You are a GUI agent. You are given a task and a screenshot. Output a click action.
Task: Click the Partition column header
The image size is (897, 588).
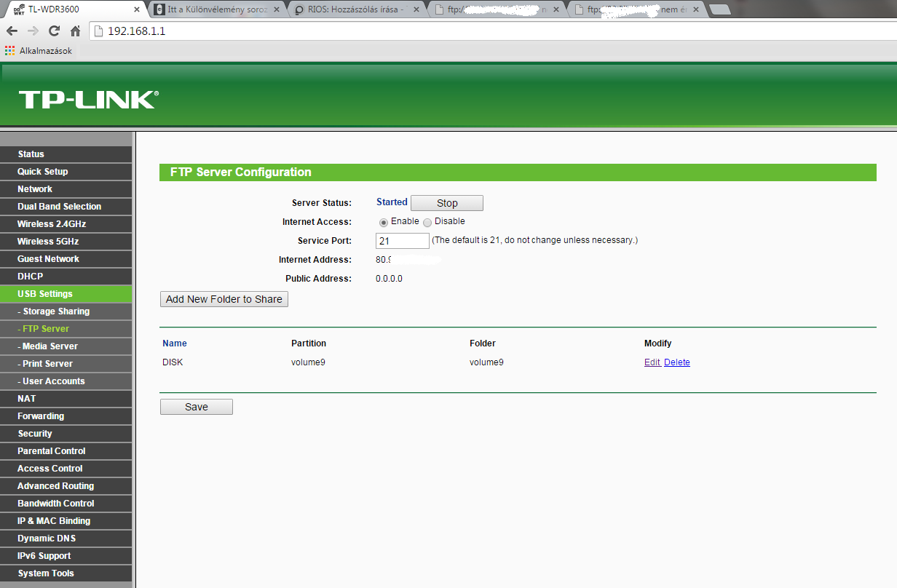point(309,343)
